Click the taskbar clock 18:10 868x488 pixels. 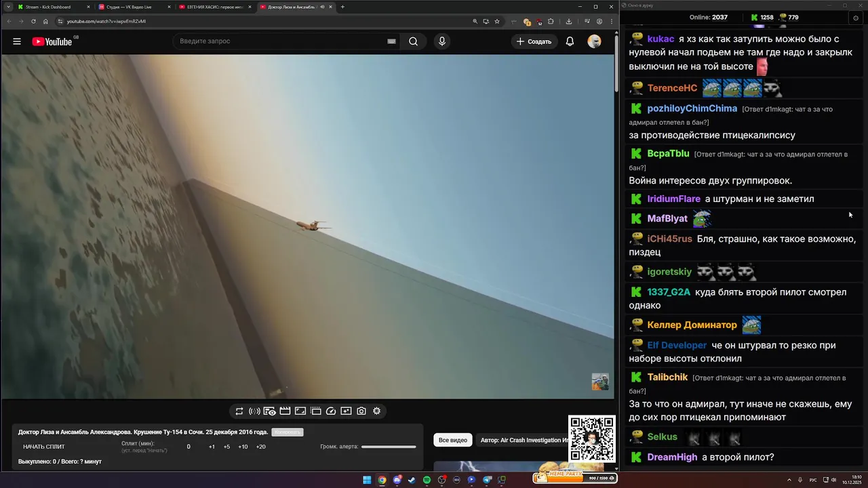pos(856,477)
